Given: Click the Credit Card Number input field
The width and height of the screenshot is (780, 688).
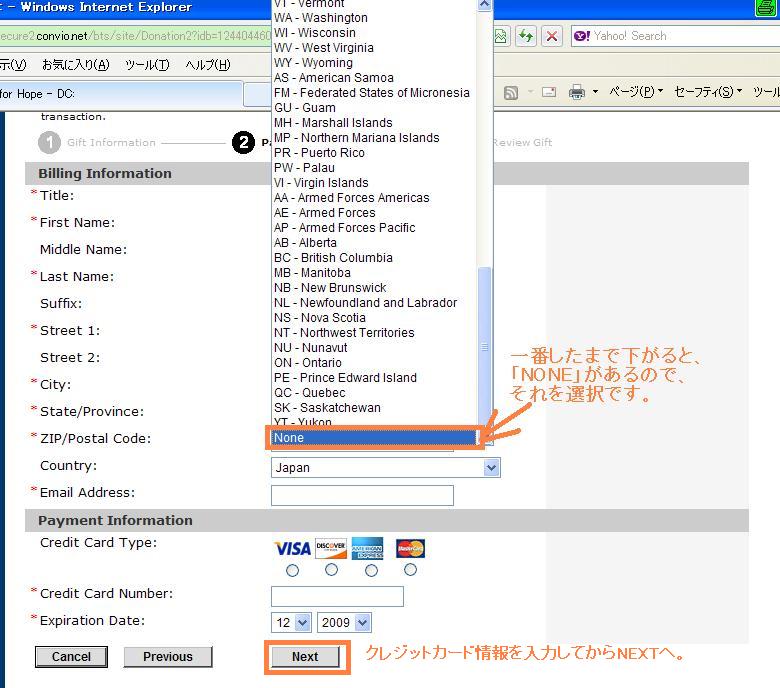Looking at the screenshot, I should click(x=337, y=596).
